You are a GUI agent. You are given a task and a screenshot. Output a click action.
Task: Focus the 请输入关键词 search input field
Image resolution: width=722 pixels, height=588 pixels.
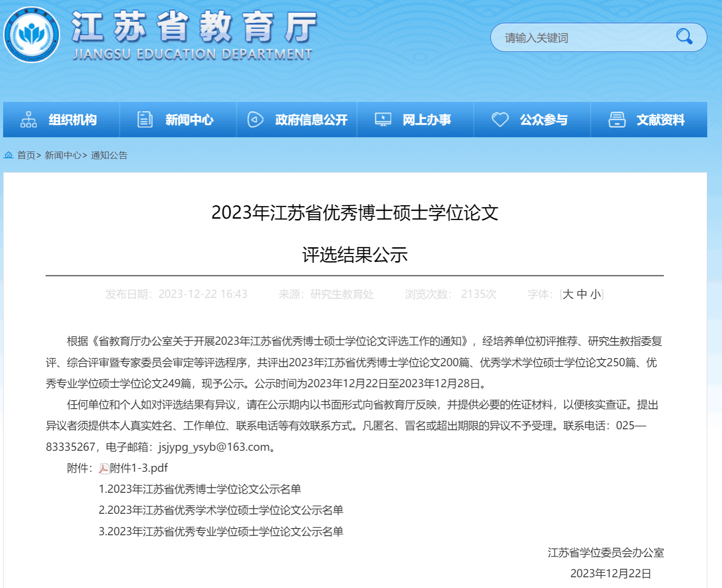coord(582,38)
